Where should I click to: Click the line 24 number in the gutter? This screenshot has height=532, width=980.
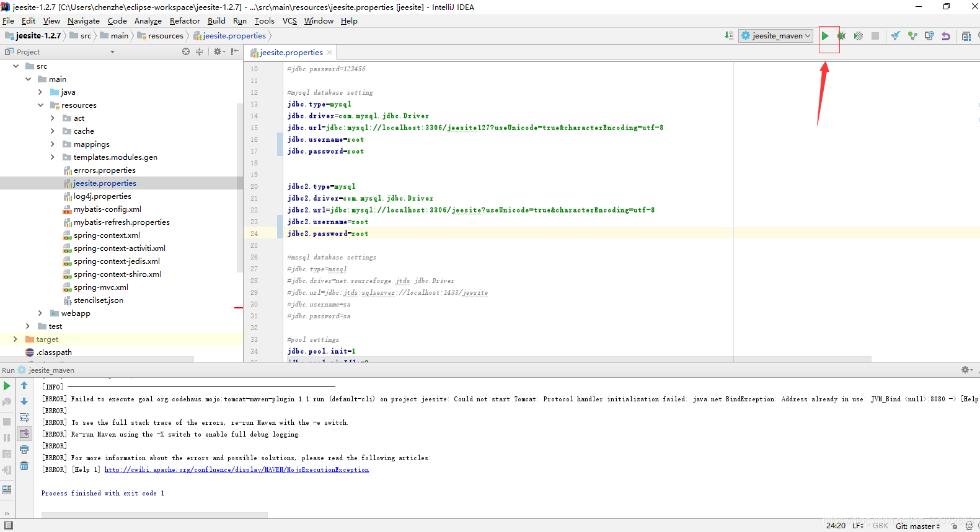point(254,233)
